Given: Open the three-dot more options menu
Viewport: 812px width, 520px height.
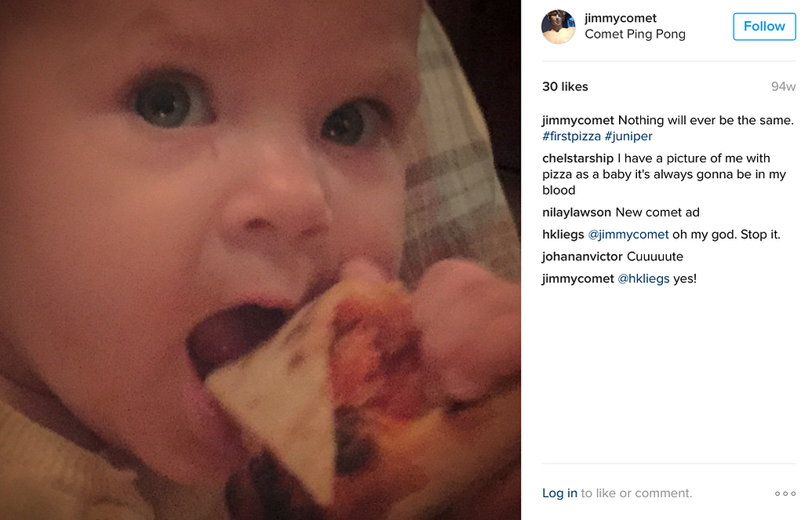Looking at the screenshot, I should (785, 493).
